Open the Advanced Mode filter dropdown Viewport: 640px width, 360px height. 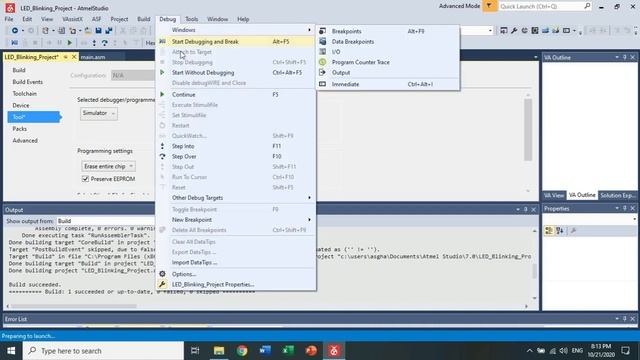(x=489, y=6)
